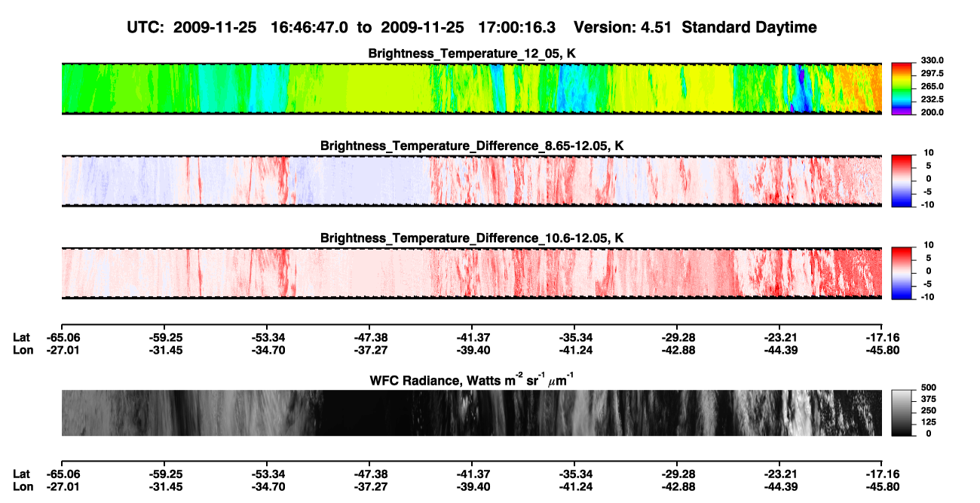Image resolution: width=980 pixels, height=503 pixels.
Task: Select the 'Version: 4.51 Standard Daytime' header text
Action: 695,27
